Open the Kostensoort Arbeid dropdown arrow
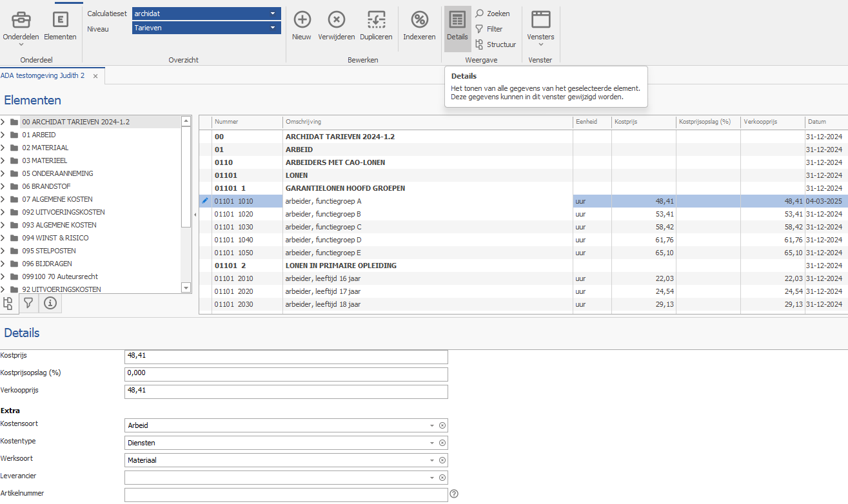Viewport: 848px width, 504px height. tap(432, 425)
